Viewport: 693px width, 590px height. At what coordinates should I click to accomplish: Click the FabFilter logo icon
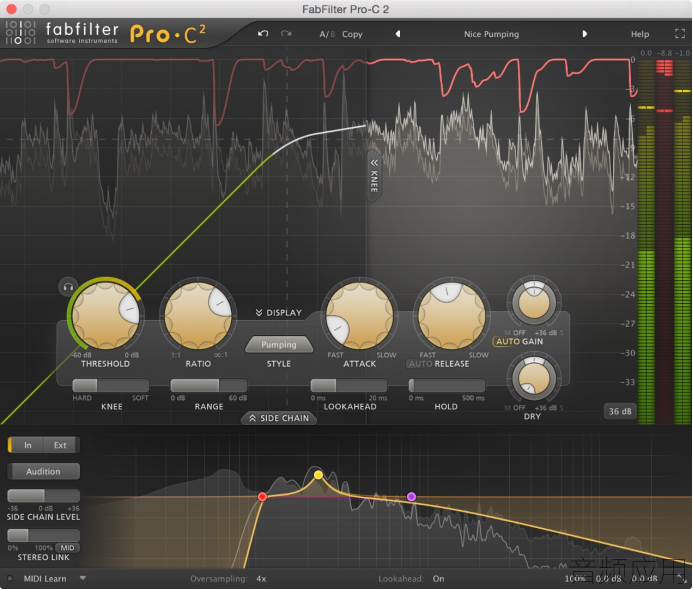(20, 32)
